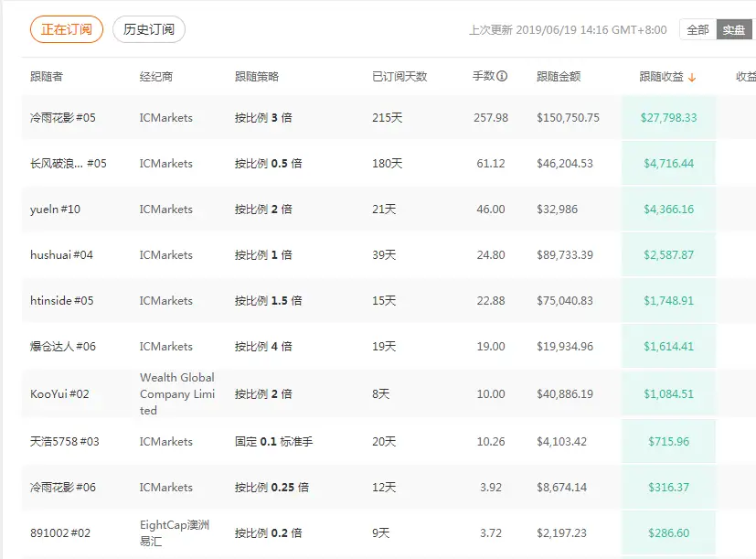Click the 按比例 0.25 倍 strategy cell
The width and height of the screenshot is (756, 559).
point(272,488)
